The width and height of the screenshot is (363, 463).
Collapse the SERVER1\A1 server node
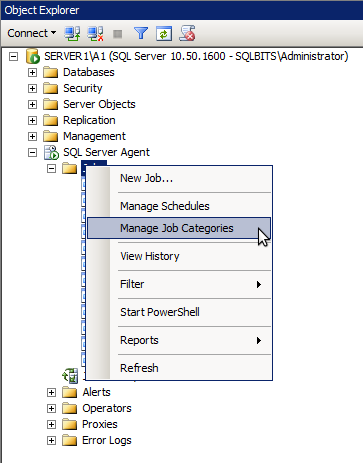(13, 56)
